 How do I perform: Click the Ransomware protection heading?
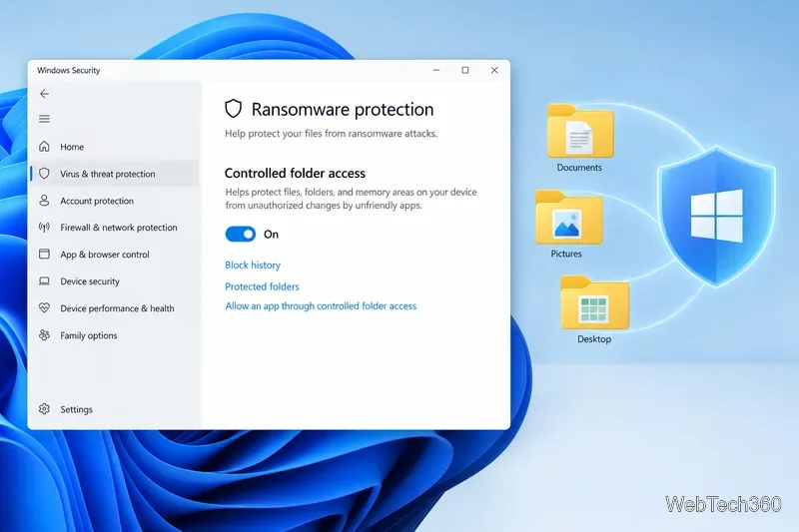343,109
